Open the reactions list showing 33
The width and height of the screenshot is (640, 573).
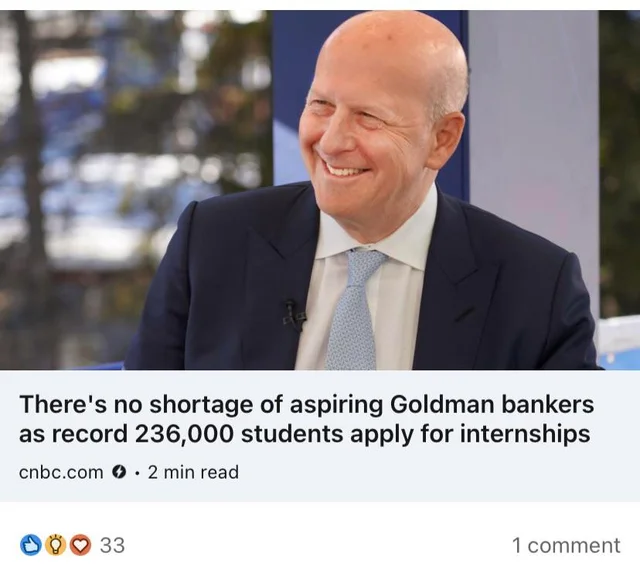pos(112,545)
